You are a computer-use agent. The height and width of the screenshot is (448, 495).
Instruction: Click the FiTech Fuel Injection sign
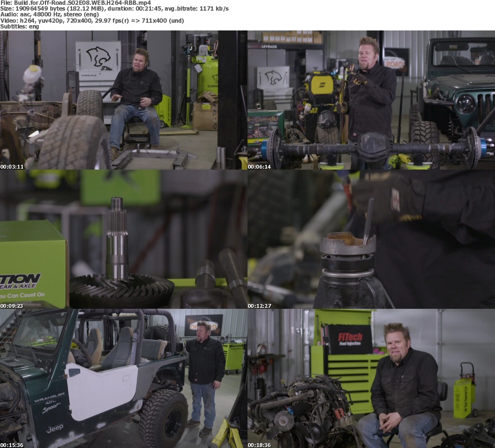click(350, 339)
